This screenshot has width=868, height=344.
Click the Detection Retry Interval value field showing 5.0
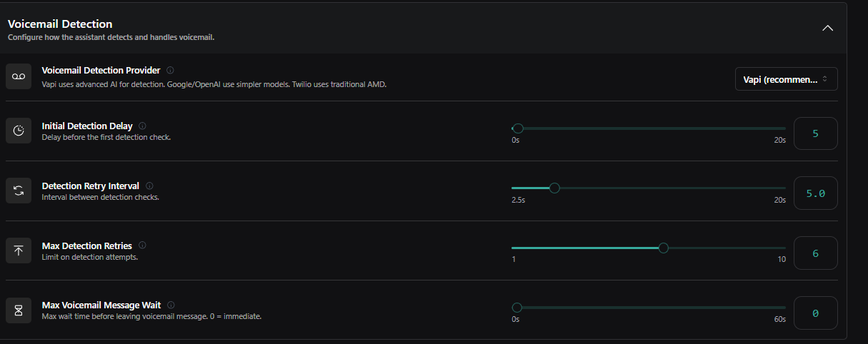(x=815, y=193)
